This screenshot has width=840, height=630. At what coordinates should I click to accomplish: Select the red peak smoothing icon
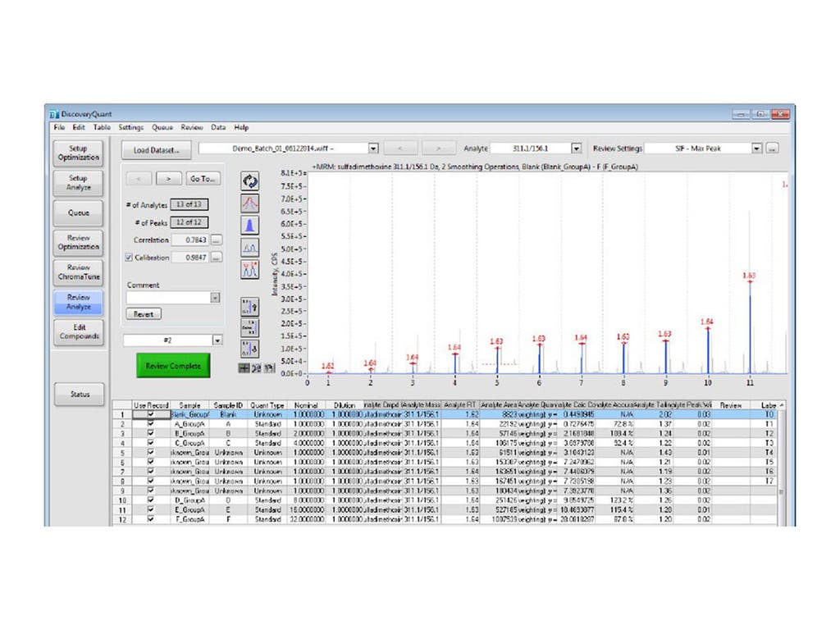[x=250, y=203]
